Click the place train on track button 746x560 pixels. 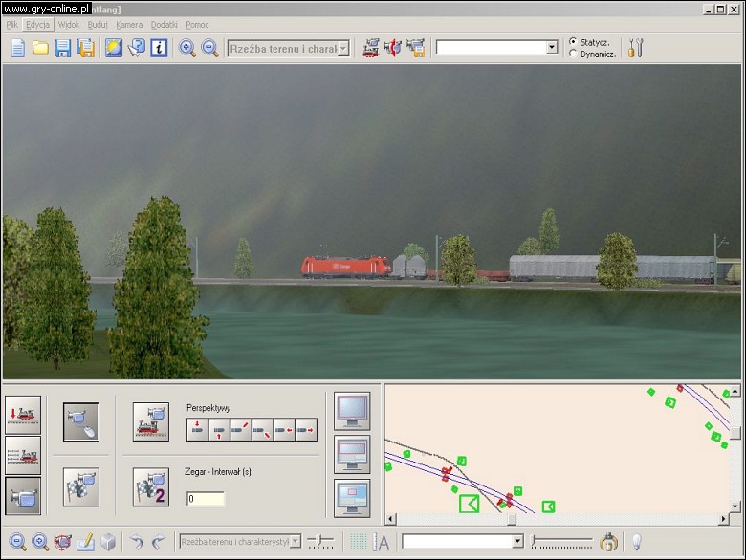pyautogui.click(x=23, y=415)
